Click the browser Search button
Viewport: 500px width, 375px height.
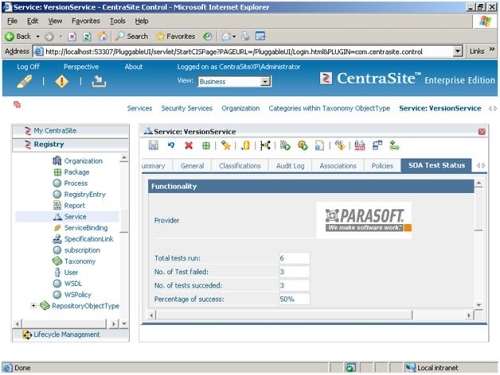[x=132, y=36]
